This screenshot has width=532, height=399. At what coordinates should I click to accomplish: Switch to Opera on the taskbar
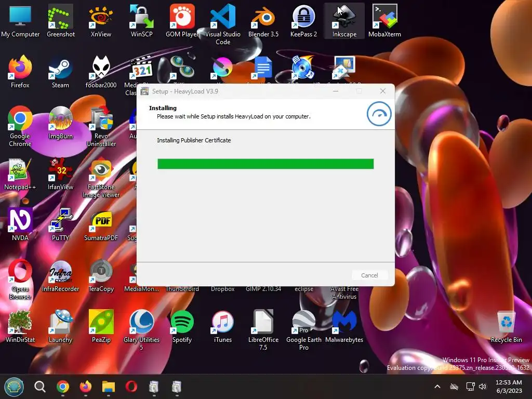point(131,387)
